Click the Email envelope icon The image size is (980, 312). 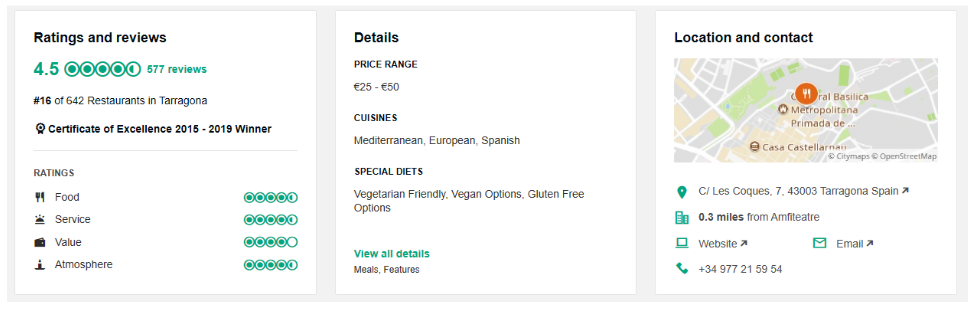click(819, 243)
